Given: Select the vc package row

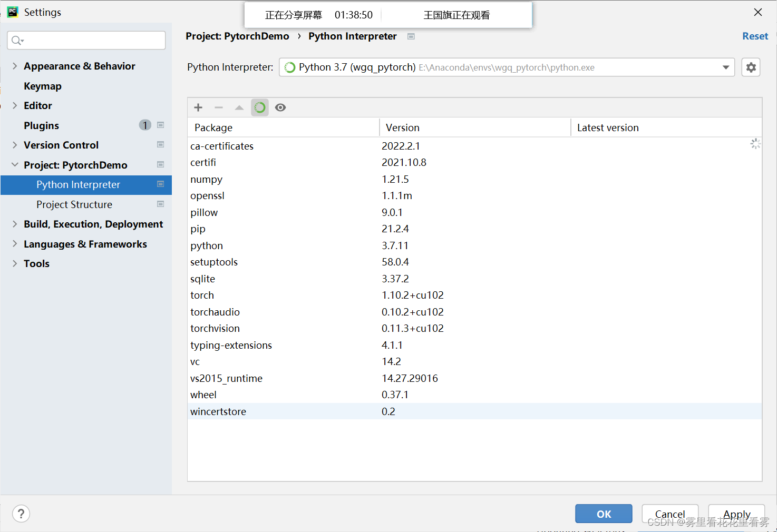Looking at the screenshot, I should pos(474,362).
